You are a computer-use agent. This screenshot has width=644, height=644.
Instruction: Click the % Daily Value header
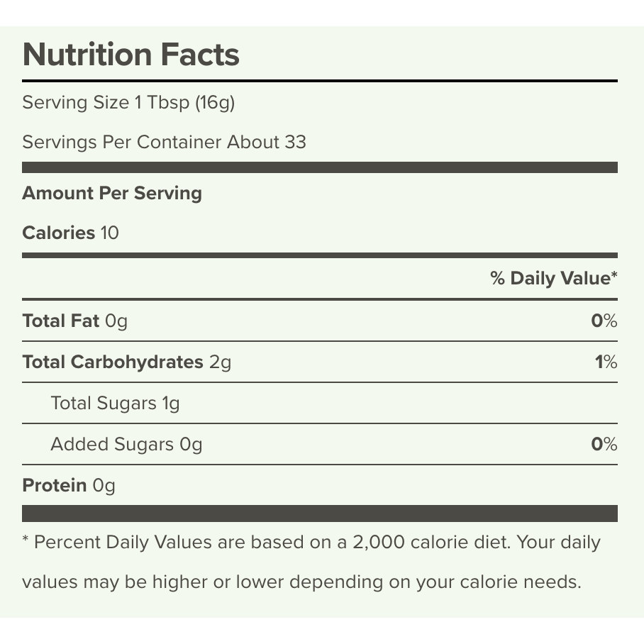[x=553, y=278]
